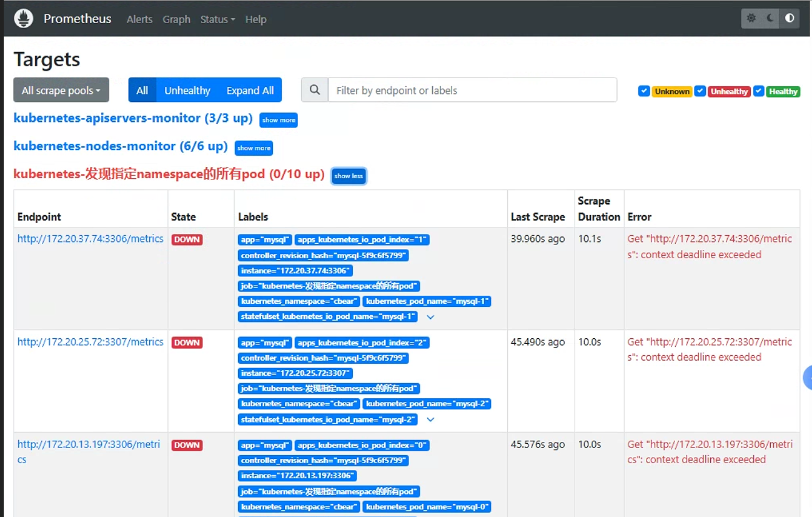812x517 pixels.
Task: Open the Graph page
Action: tap(176, 19)
